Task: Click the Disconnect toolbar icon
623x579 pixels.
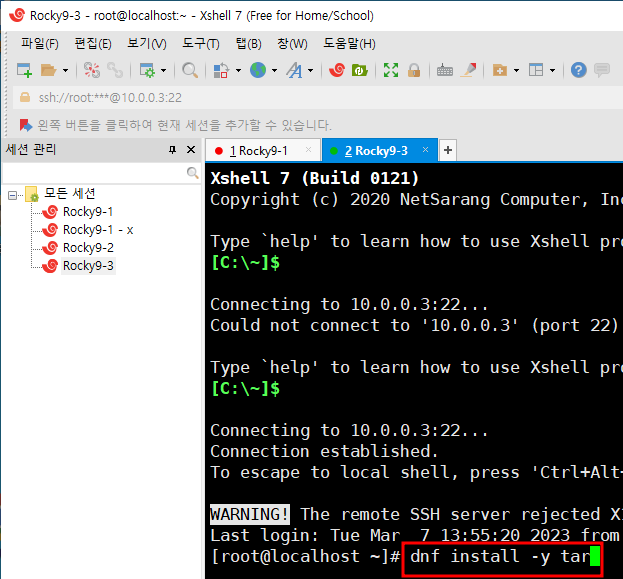Action: (x=92, y=70)
